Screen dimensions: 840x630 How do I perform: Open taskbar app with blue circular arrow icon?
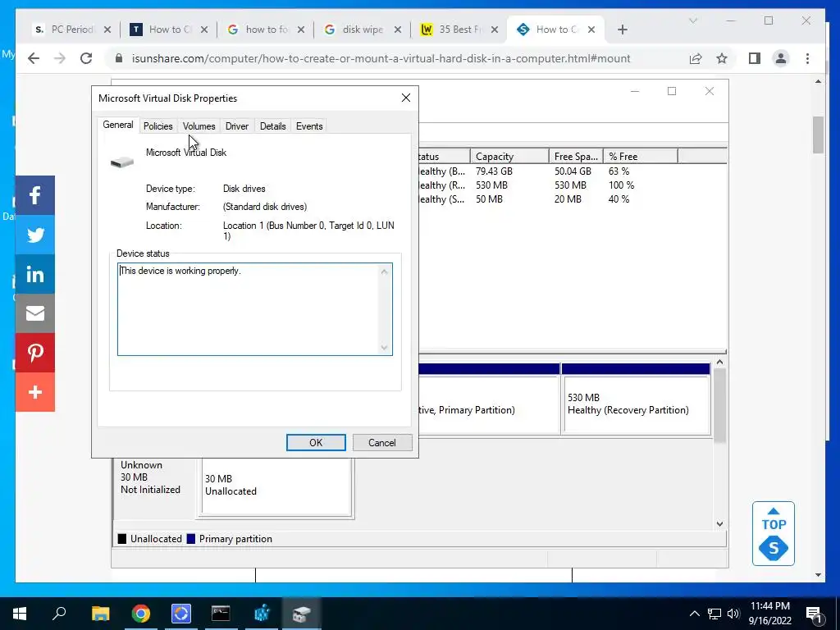tap(181, 614)
